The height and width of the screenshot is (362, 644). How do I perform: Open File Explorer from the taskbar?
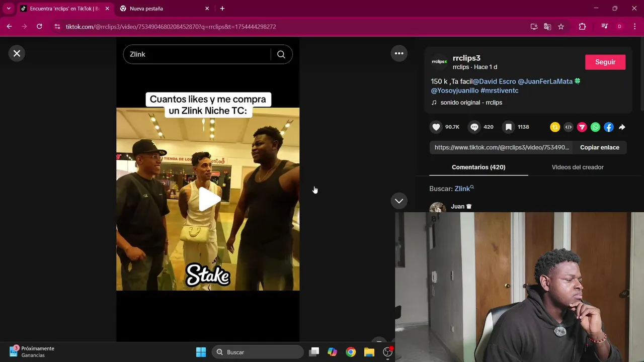point(369,352)
